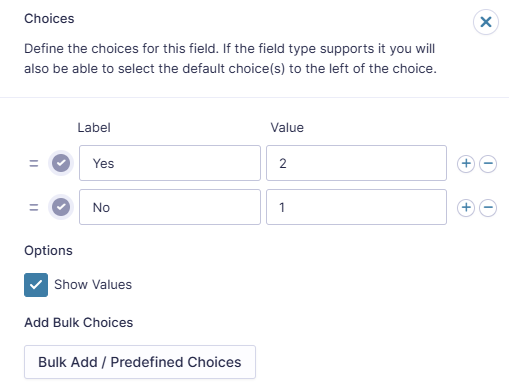Focus the No label input field
The height and width of the screenshot is (390, 509).
coord(170,207)
